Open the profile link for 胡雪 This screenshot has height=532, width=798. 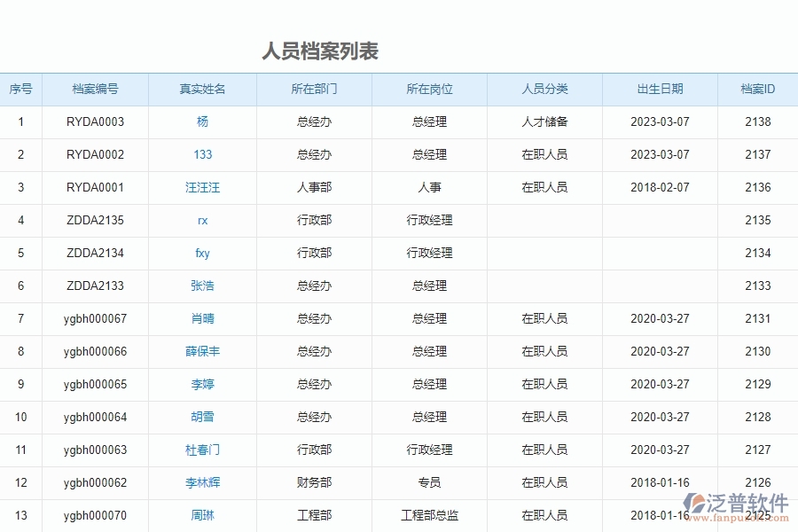(202, 417)
